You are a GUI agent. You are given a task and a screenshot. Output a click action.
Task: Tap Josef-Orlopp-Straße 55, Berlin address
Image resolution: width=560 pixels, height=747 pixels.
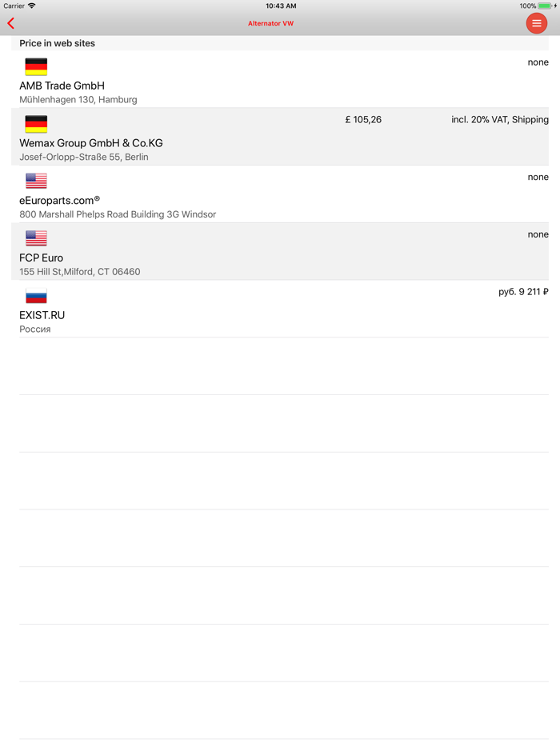pos(84,157)
